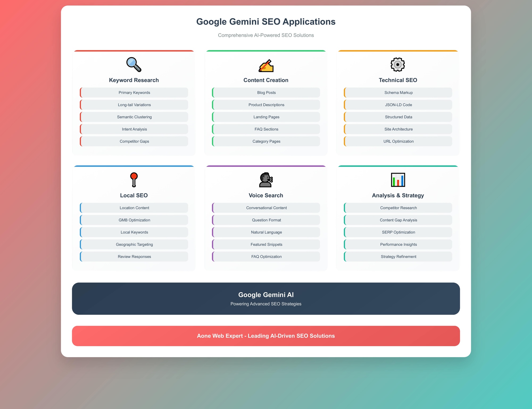Open the Content Gap Analysis entry
532x409 pixels.
[398, 220]
